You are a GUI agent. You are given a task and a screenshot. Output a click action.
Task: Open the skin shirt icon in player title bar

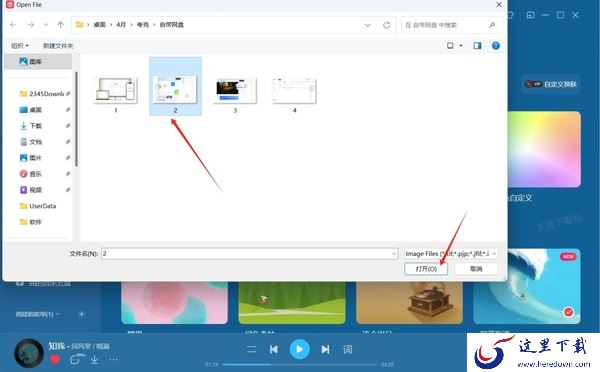pyautogui.click(x=510, y=15)
